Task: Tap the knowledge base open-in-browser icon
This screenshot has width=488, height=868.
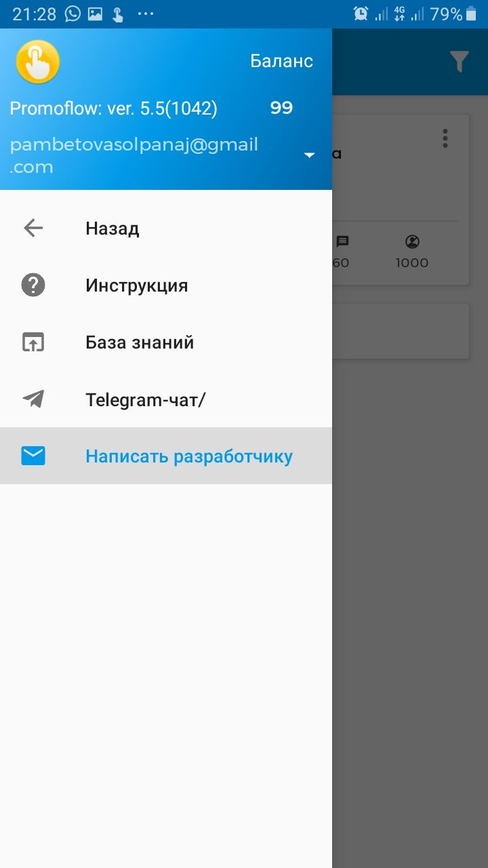Action: (33, 342)
